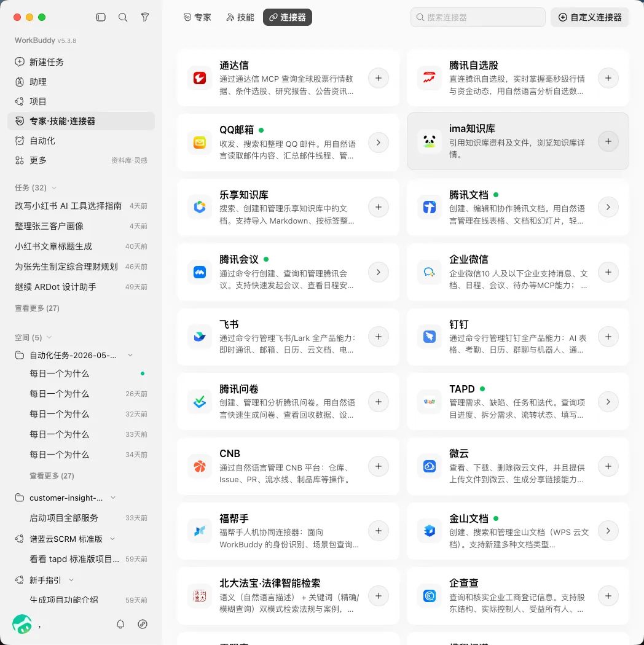Toggle the sidebar panel icon
The width and height of the screenshot is (644, 645).
point(101,17)
